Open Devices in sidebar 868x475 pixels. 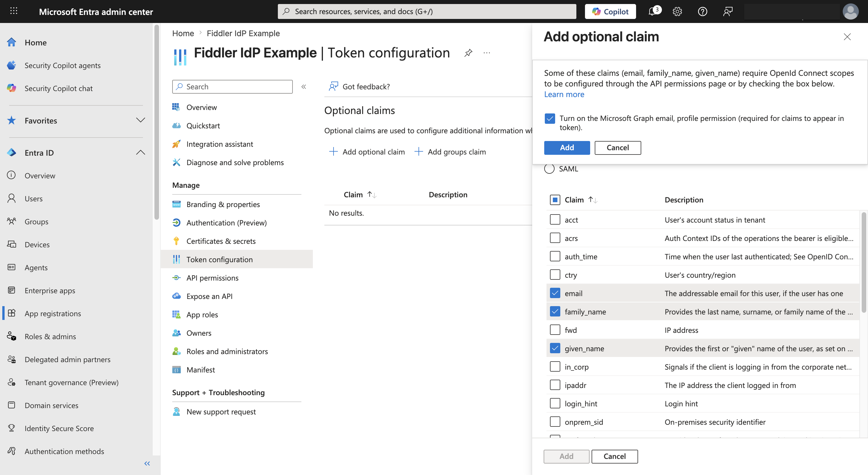coord(37,244)
